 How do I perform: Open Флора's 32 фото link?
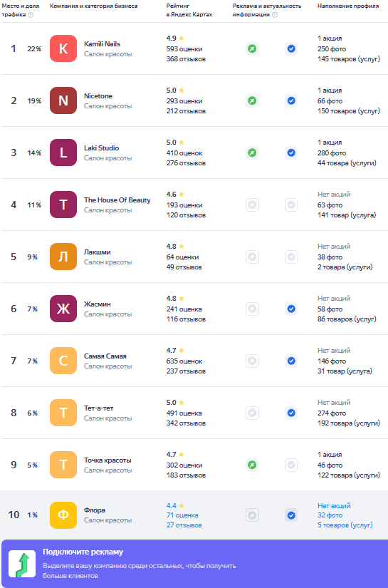(x=330, y=515)
